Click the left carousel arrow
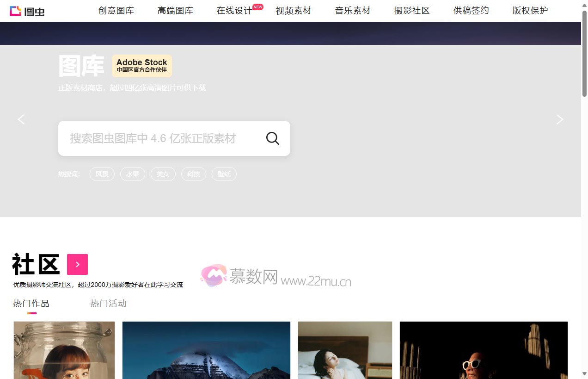The height and width of the screenshot is (379, 588). click(x=21, y=119)
